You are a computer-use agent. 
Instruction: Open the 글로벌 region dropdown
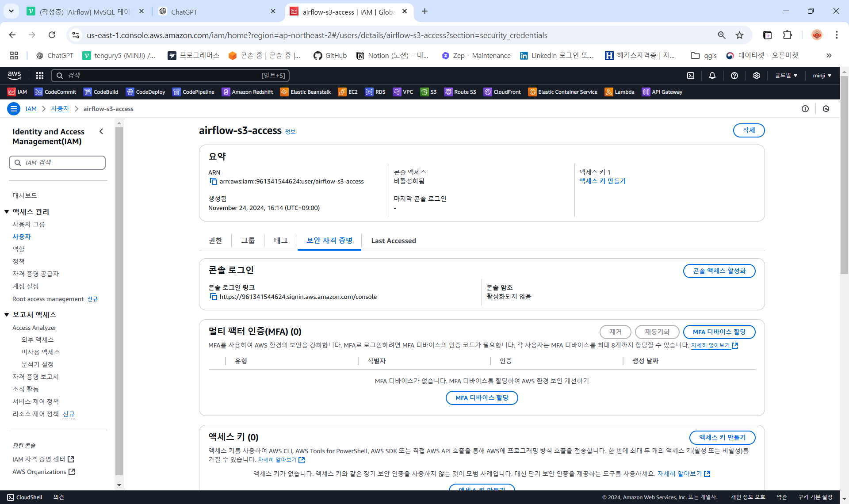click(786, 76)
